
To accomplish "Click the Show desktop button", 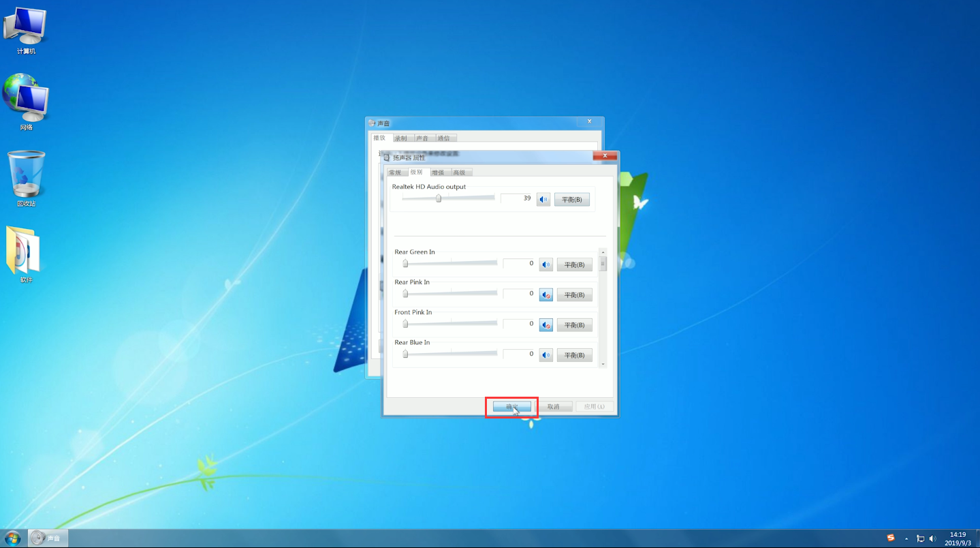I will click(x=977, y=538).
